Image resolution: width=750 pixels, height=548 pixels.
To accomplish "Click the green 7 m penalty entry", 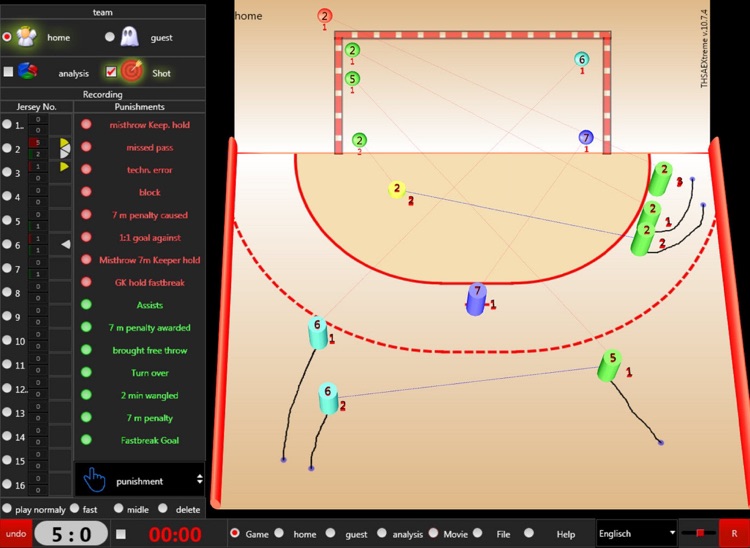I will pos(150,418).
